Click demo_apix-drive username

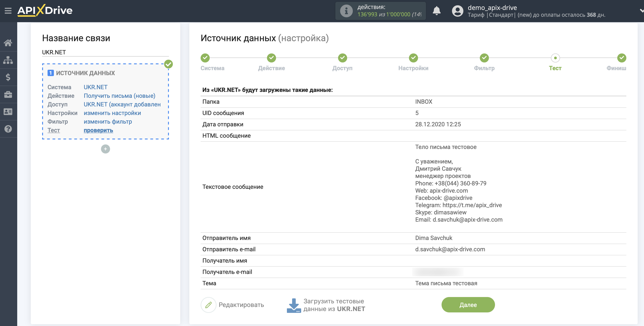pyautogui.click(x=492, y=7)
